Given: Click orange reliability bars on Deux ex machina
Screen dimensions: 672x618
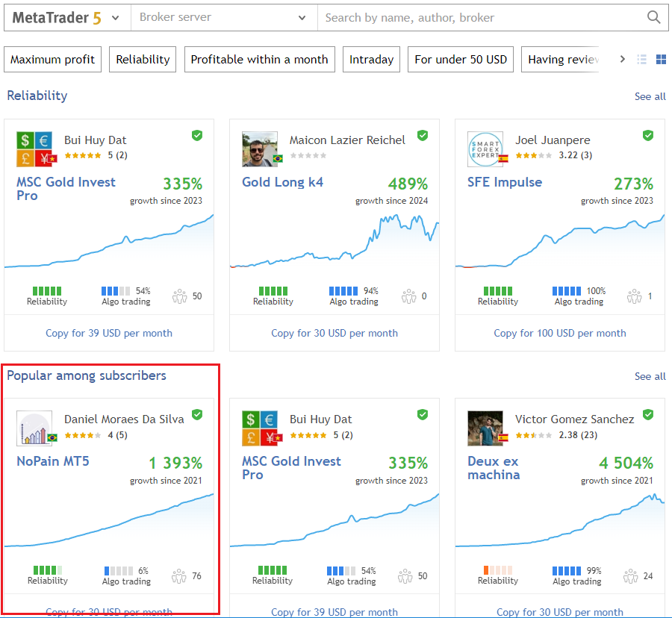Looking at the screenshot, I should tap(498, 570).
